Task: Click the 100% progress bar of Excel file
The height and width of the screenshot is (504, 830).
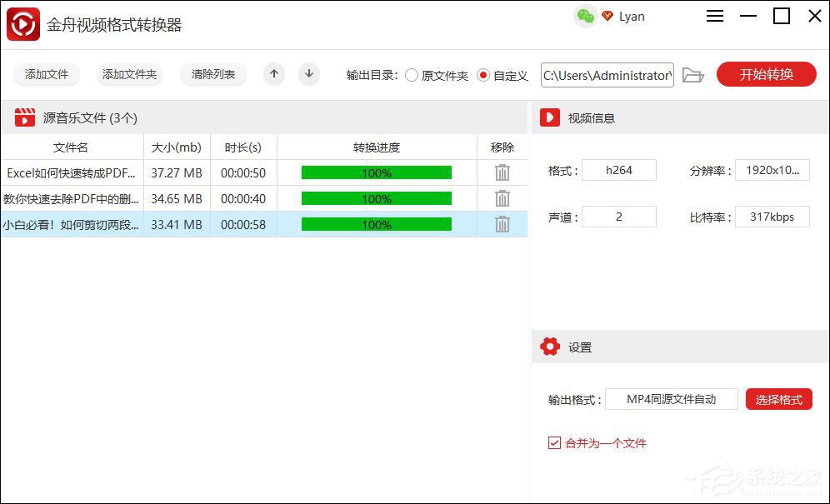Action: [376, 172]
